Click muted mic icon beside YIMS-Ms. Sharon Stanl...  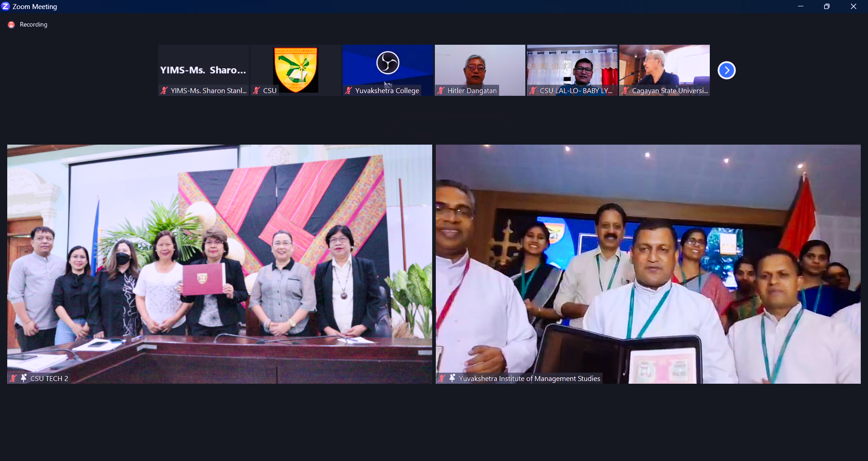[164, 90]
